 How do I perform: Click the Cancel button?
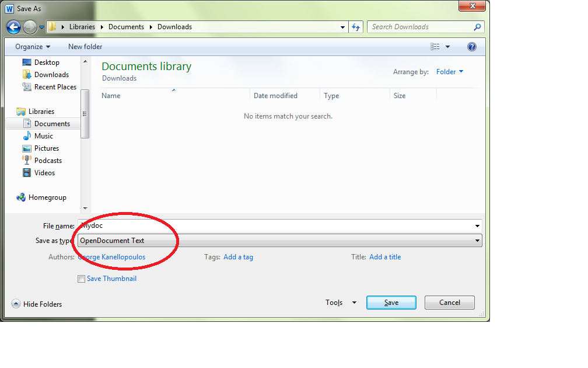(x=449, y=303)
